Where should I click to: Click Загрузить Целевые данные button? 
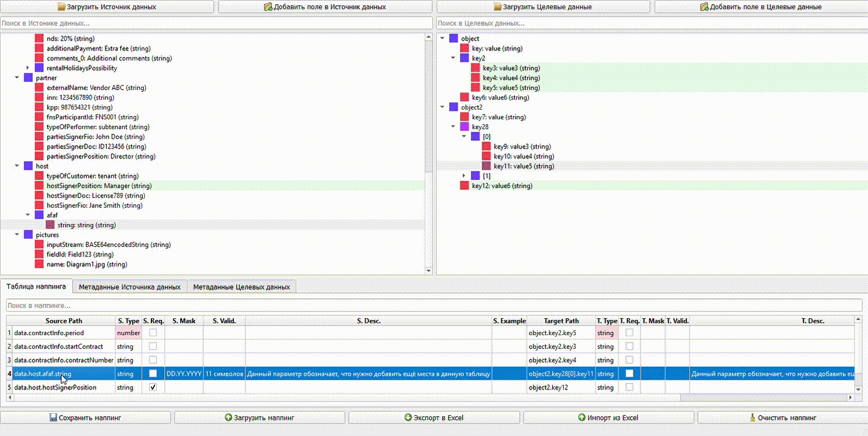click(543, 7)
